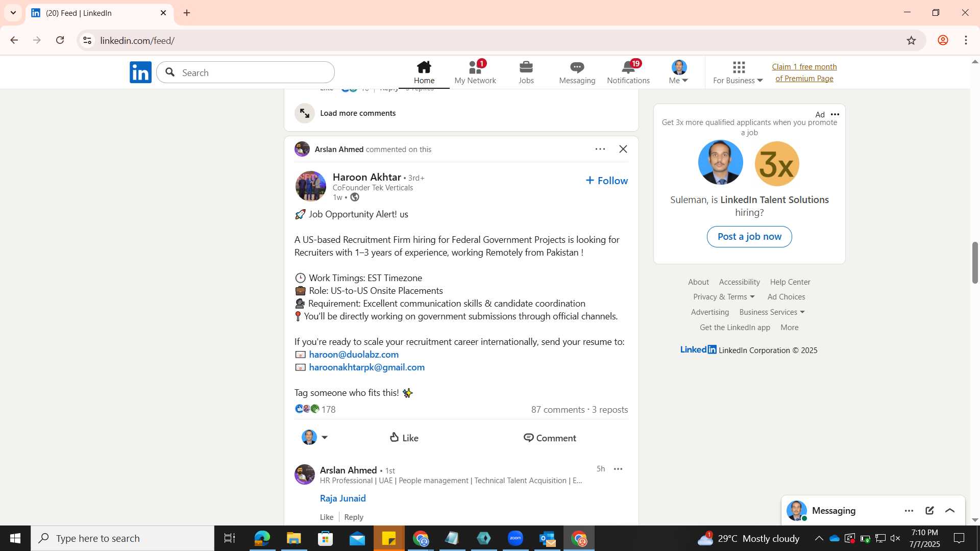This screenshot has width=980, height=551.
Task: Click the Comment button on post
Action: click(550, 438)
